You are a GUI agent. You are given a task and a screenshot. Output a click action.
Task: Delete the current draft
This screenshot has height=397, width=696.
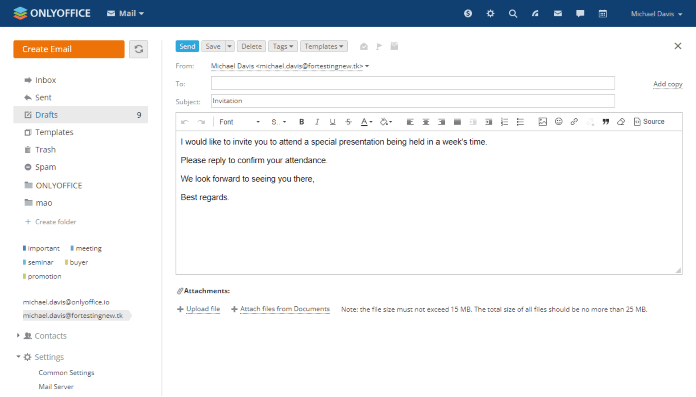251,46
